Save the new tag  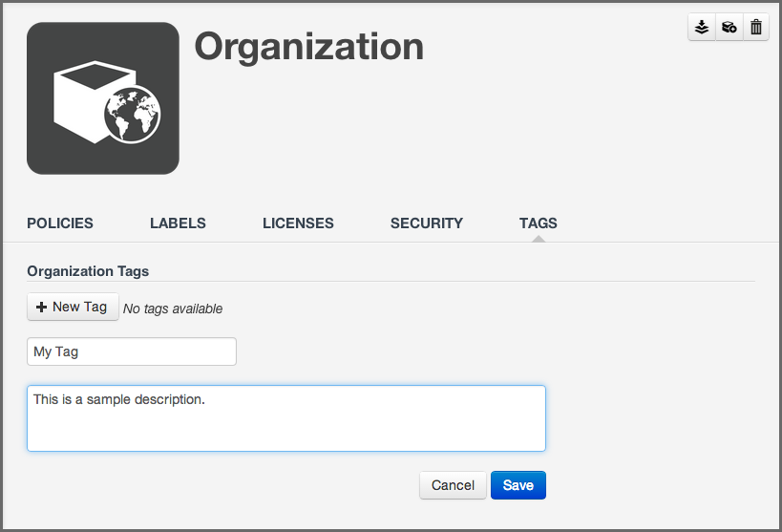(x=518, y=485)
